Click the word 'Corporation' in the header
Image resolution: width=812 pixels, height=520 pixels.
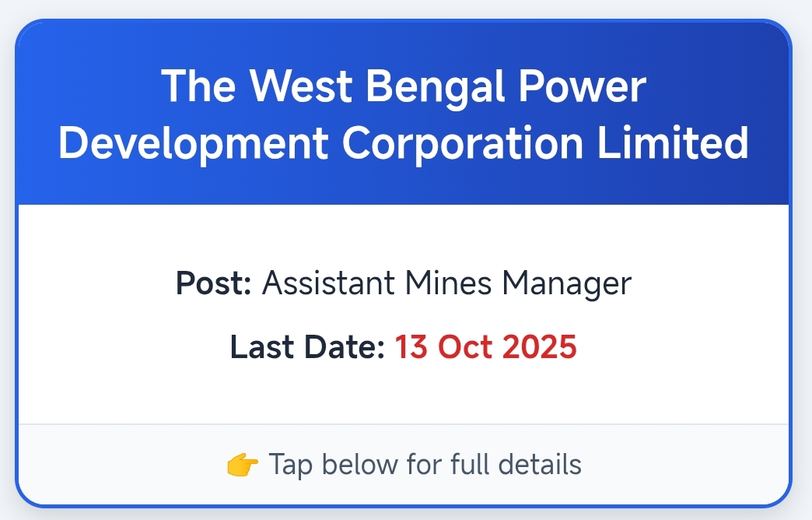click(x=463, y=143)
